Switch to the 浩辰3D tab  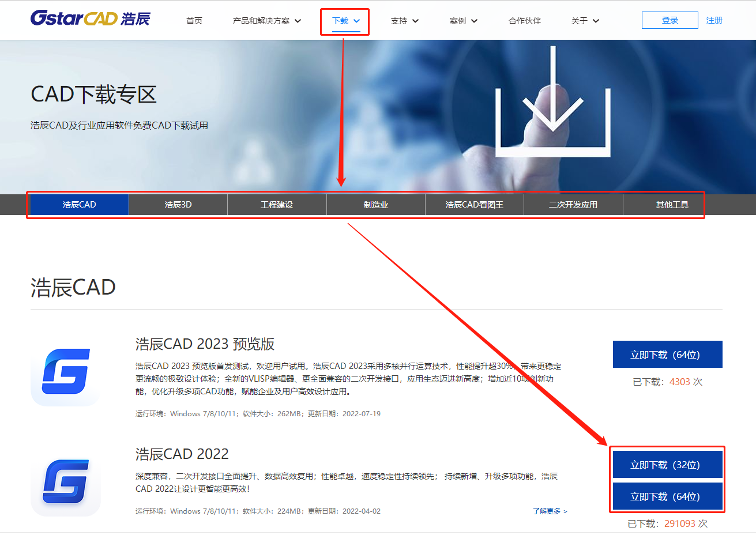point(178,205)
